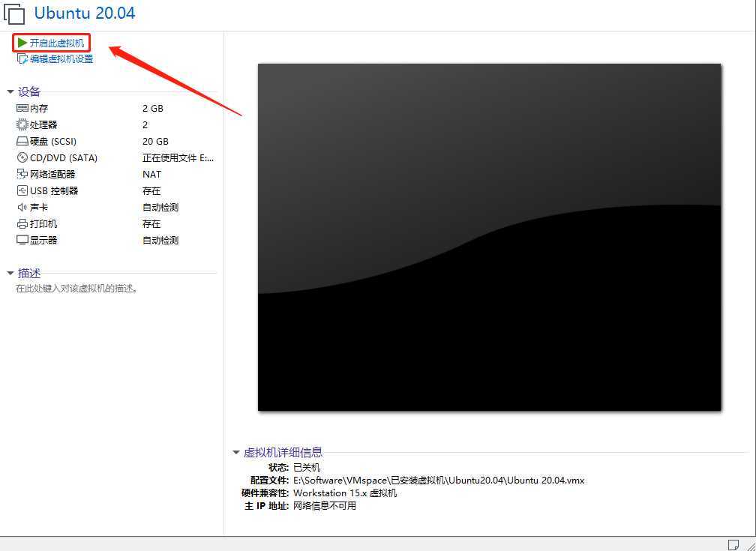Click the Ubuntu 20.04 title text
The width and height of the screenshot is (756, 551).
(85, 13)
